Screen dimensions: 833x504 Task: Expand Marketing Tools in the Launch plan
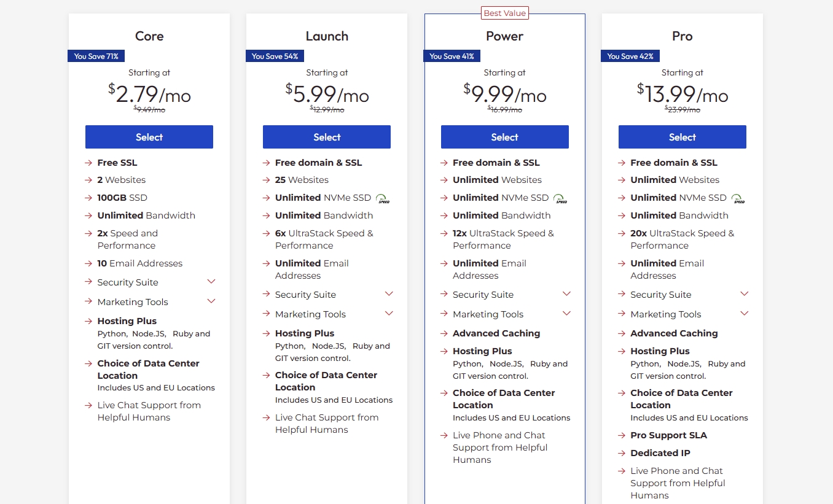coord(389,314)
